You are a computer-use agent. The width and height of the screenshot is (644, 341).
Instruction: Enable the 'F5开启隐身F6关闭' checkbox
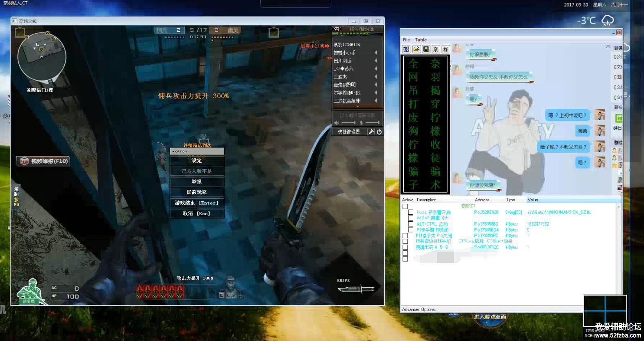(x=405, y=241)
